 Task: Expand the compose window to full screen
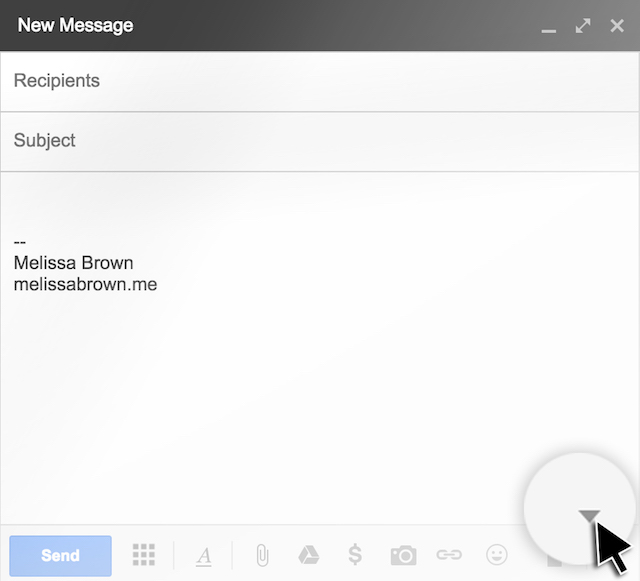point(583,26)
